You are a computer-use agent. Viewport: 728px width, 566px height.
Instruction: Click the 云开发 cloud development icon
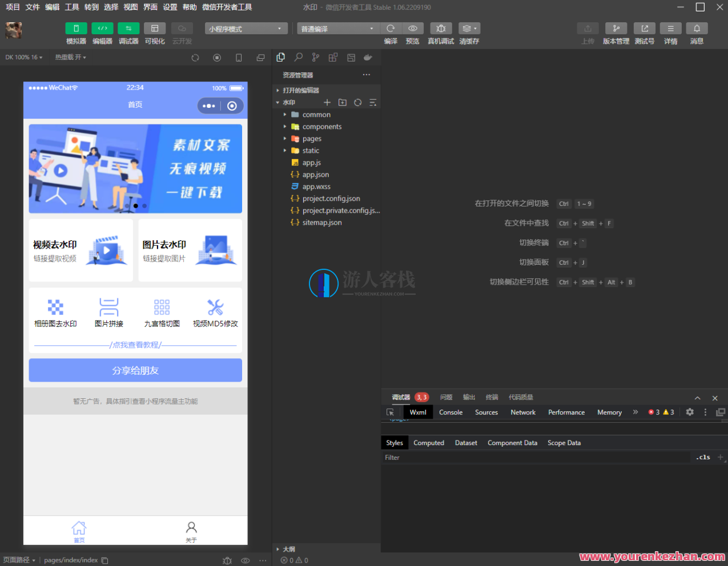[x=182, y=28]
